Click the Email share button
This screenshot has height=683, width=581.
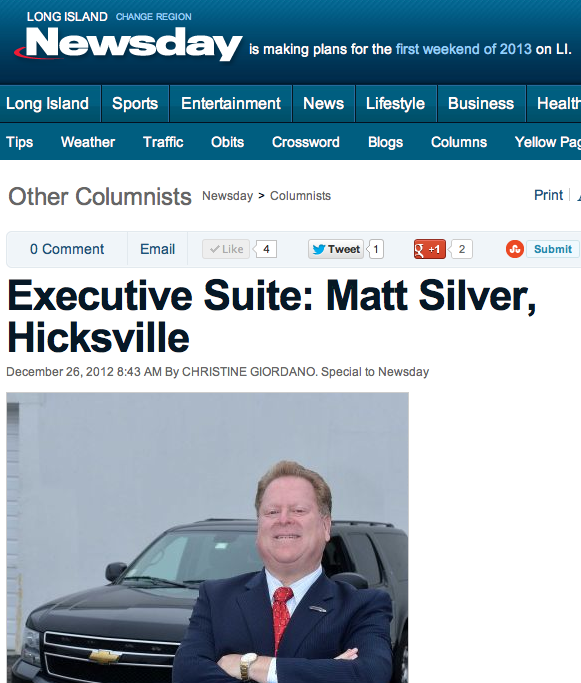pyautogui.click(x=157, y=249)
